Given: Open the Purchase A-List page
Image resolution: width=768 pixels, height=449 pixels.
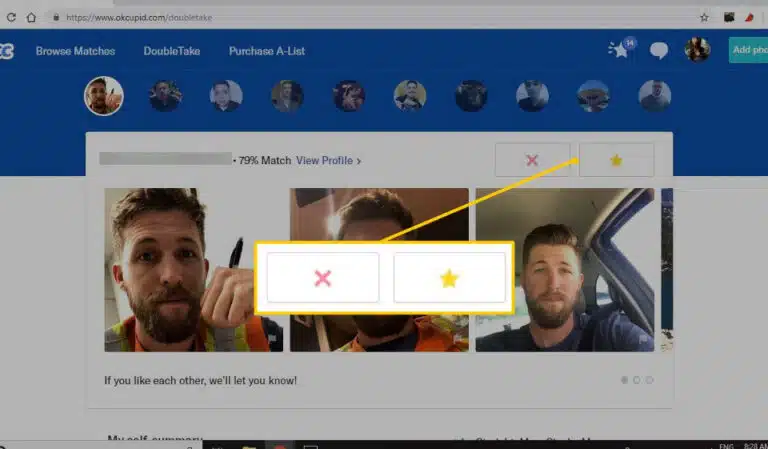Looking at the screenshot, I should coord(266,51).
